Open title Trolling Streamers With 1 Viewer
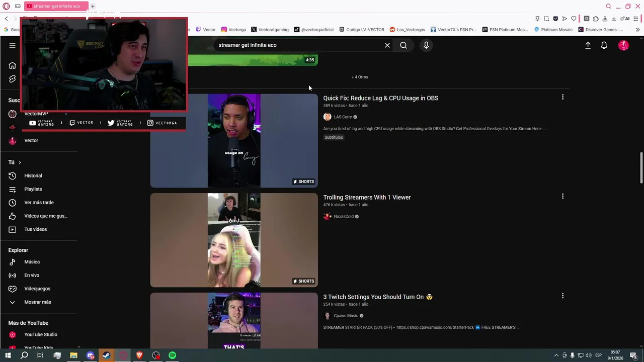644x362 pixels. point(367,198)
